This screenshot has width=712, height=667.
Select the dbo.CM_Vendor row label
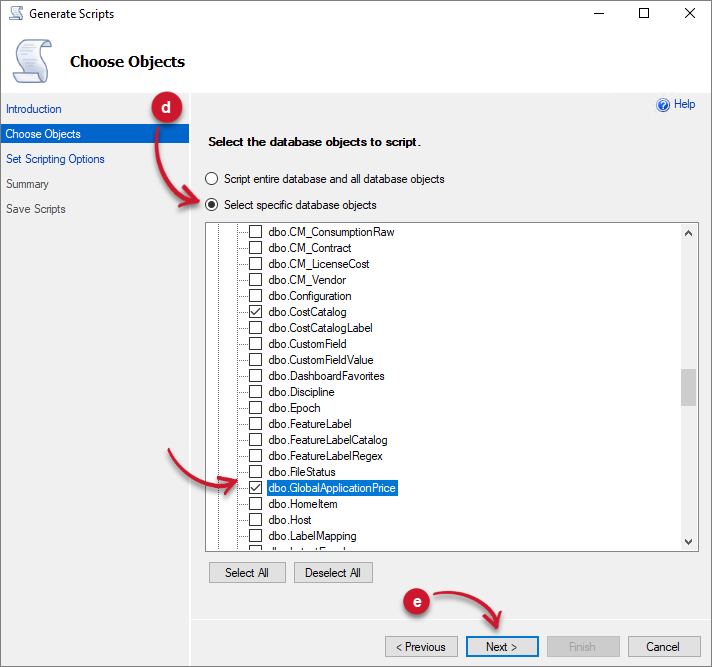(x=307, y=280)
